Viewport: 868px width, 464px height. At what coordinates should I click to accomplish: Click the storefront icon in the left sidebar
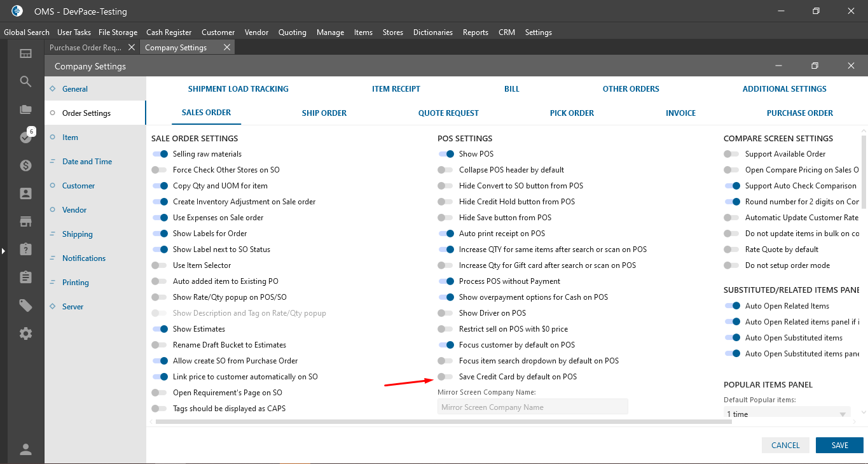[x=25, y=221]
